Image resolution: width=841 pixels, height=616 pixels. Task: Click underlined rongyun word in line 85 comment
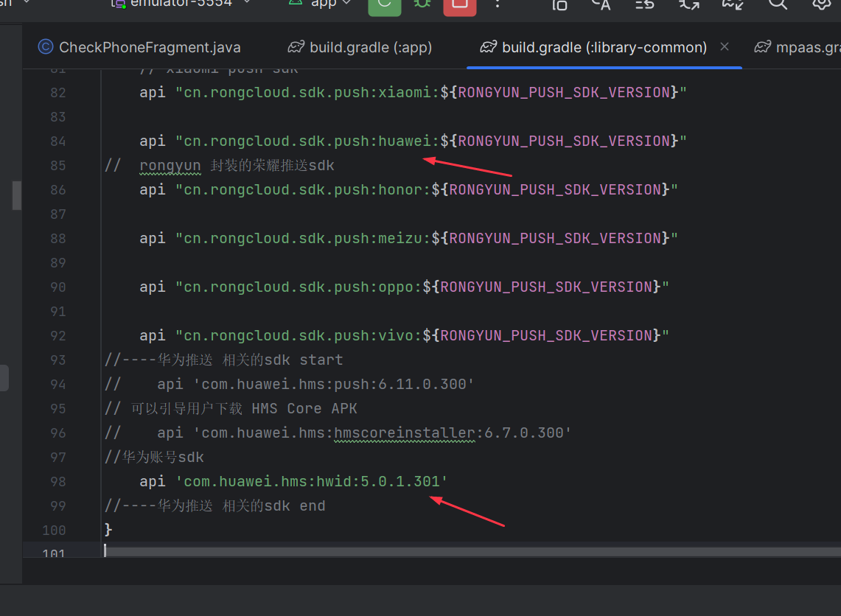click(x=170, y=166)
